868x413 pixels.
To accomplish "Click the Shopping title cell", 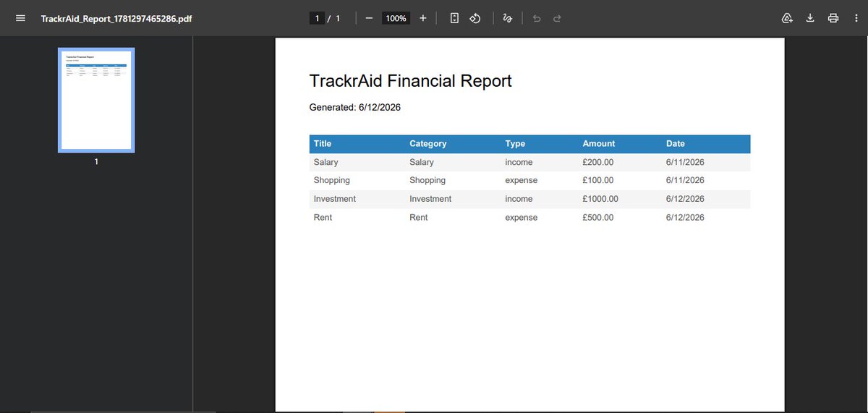I will 332,181.
